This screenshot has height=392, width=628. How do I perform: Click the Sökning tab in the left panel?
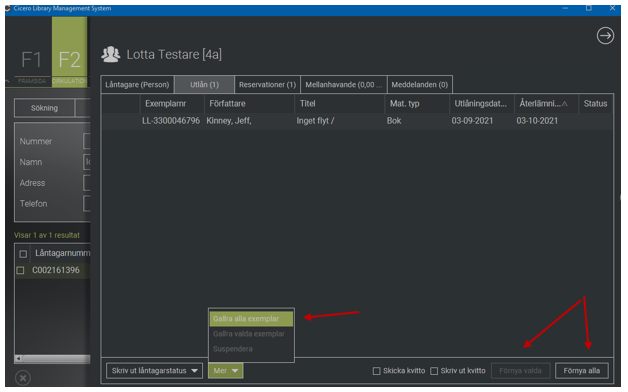click(x=44, y=108)
